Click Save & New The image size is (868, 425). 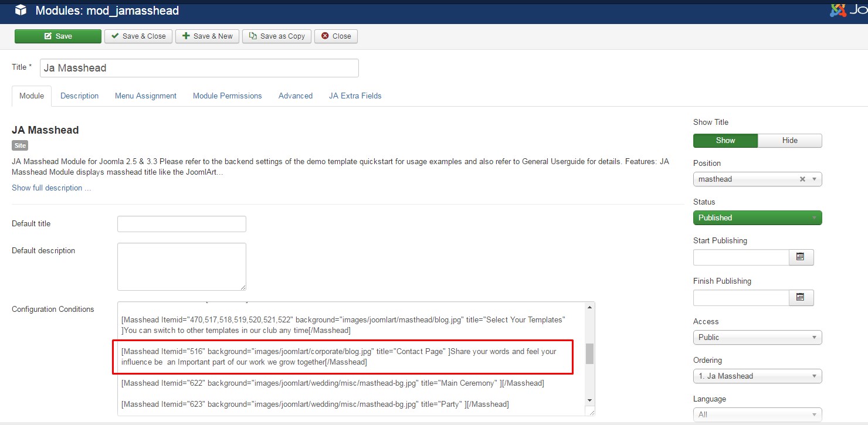208,36
